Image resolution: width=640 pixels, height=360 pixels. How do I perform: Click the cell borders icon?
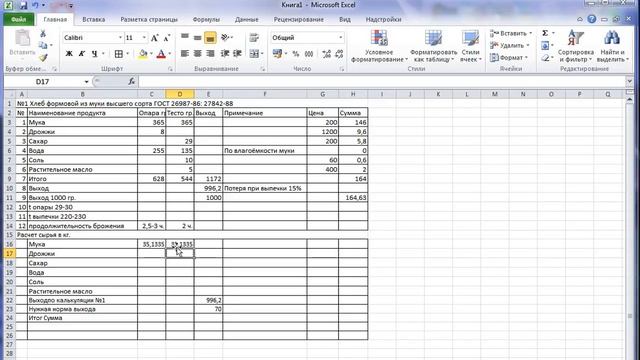click(118, 54)
